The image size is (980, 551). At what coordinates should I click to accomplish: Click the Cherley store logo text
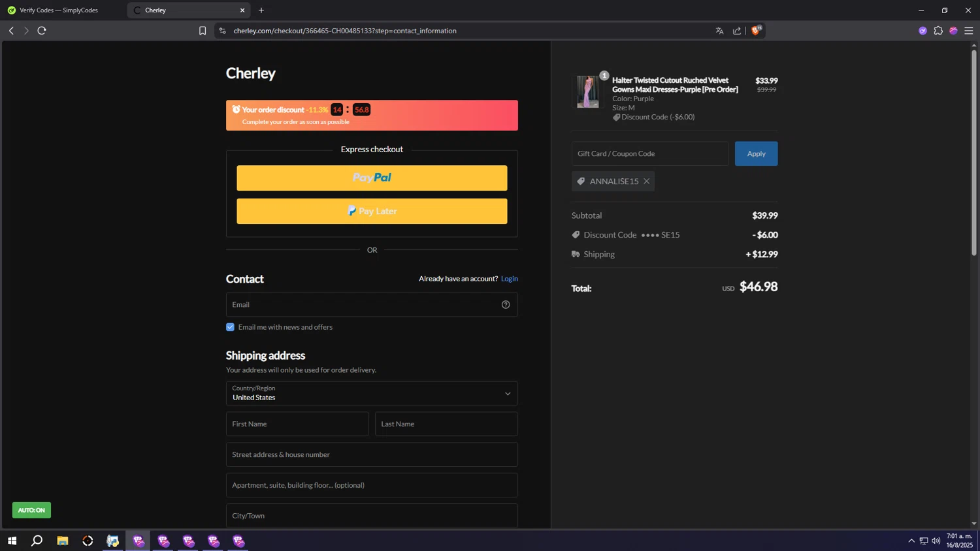click(x=250, y=73)
